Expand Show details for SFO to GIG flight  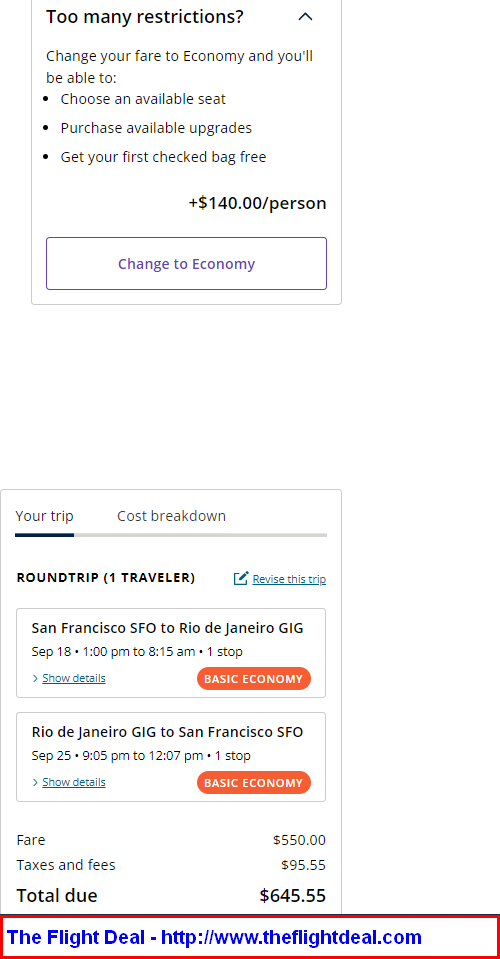tap(74, 678)
